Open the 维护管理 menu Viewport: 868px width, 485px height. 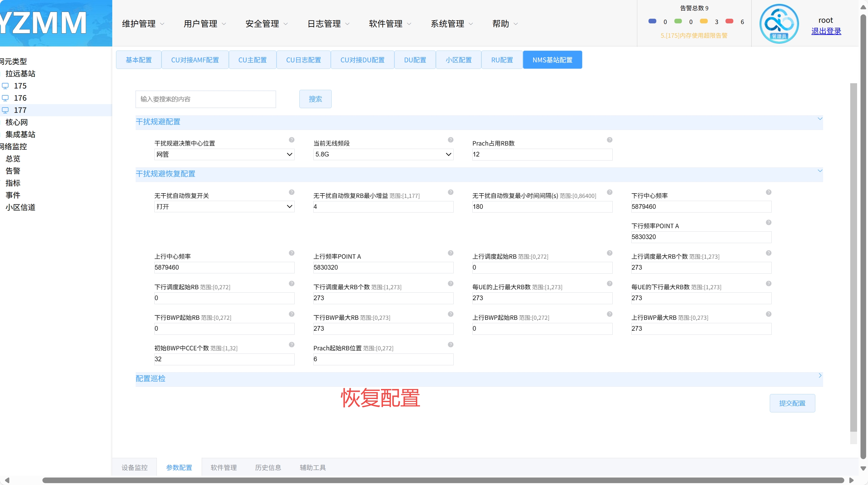pos(143,24)
